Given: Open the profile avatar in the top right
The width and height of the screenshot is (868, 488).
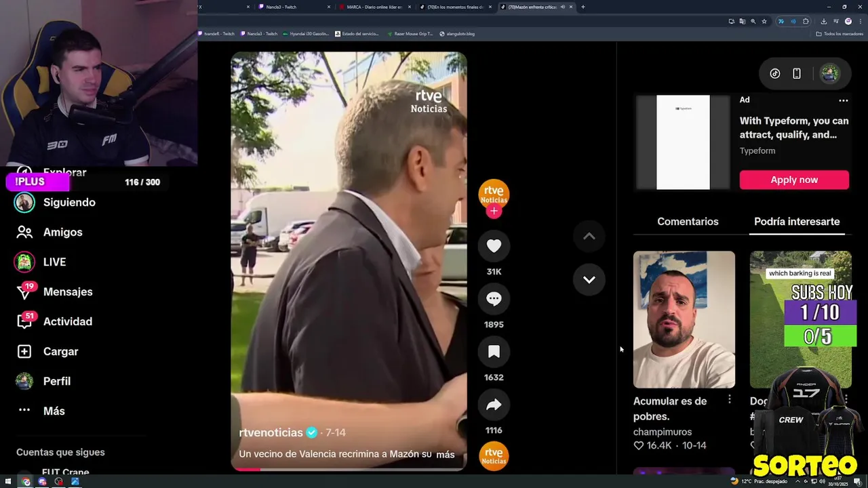Looking at the screenshot, I should (830, 73).
